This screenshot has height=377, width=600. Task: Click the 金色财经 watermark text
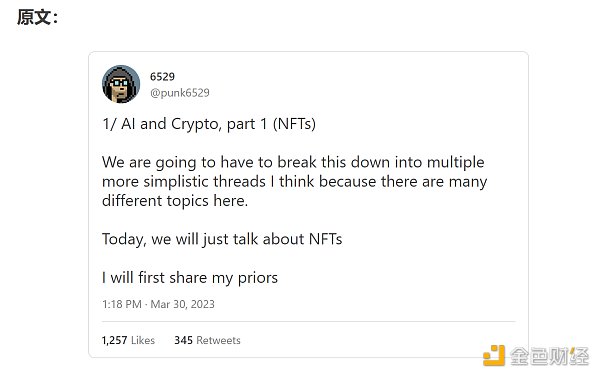point(549,356)
